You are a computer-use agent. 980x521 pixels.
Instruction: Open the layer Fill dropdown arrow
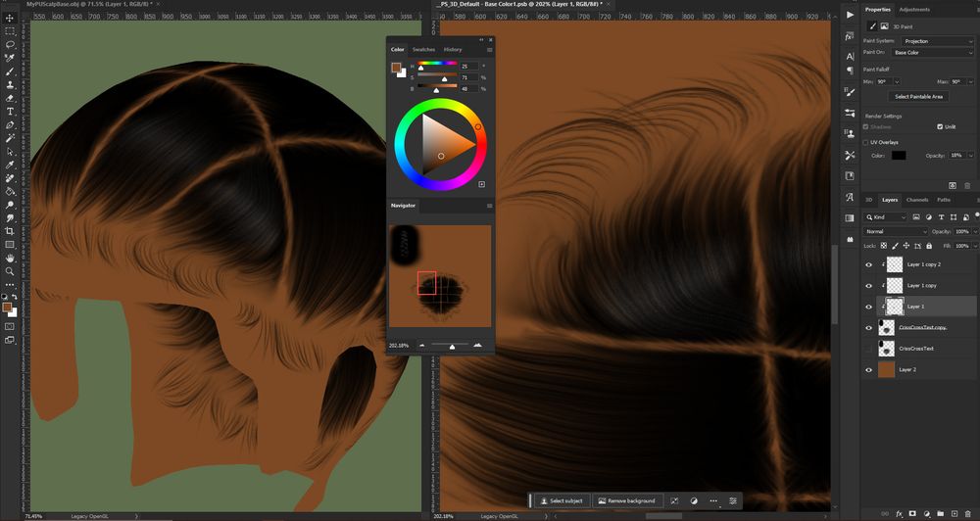click(974, 246)
